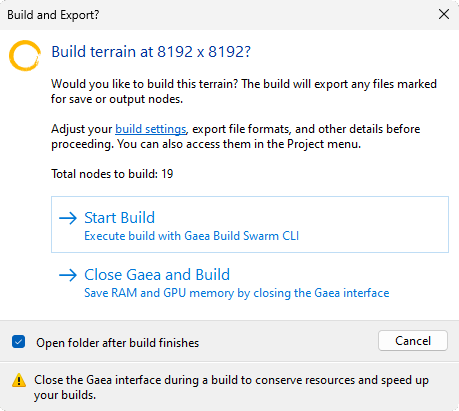
Task: Choose the Close Gaea and Build option
Action: pos(250,282)
